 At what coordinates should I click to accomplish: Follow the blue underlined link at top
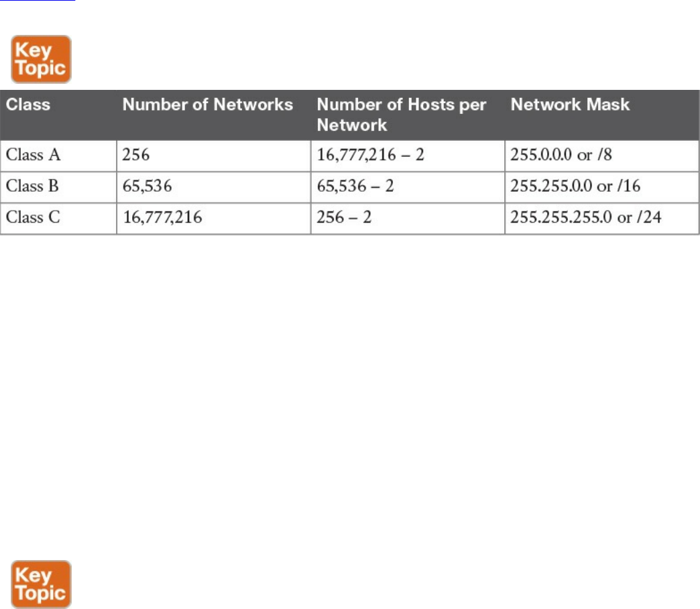tap(38, 1)
